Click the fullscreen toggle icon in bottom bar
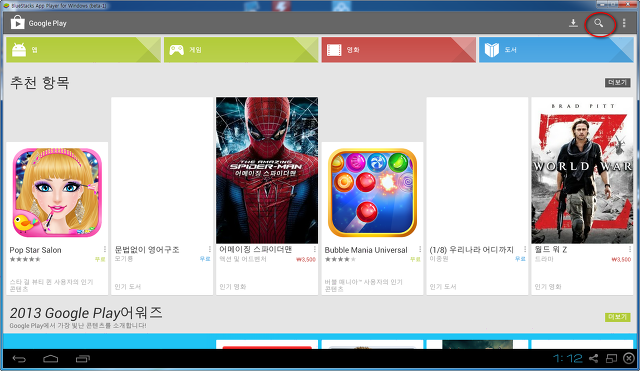This screenshot has width=640, height=371. pyautogui.click(x=611, y=358)
